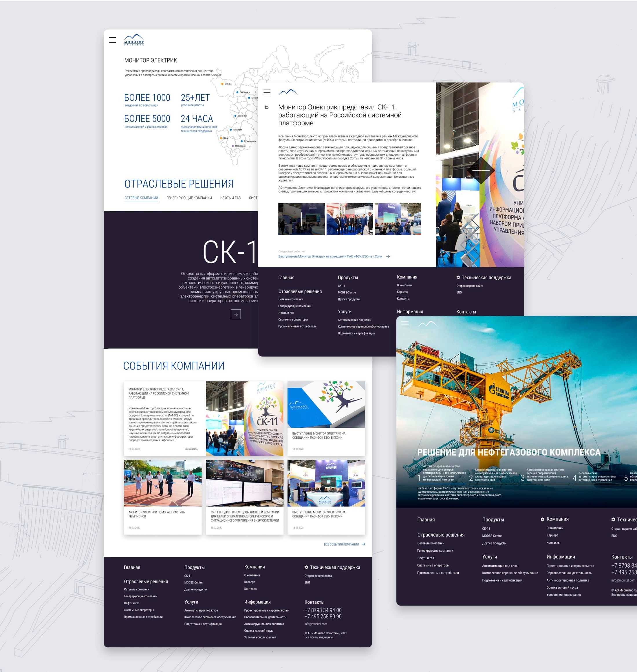Click the back arrow beside article headline
The width and height of the screenshot is (637, 672).
[x=267, y=107]
